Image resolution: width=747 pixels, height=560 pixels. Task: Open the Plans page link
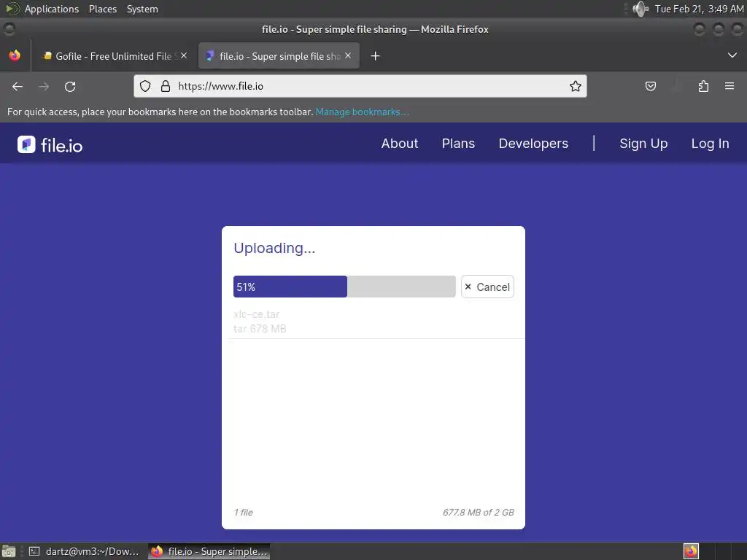click(458, 144)
